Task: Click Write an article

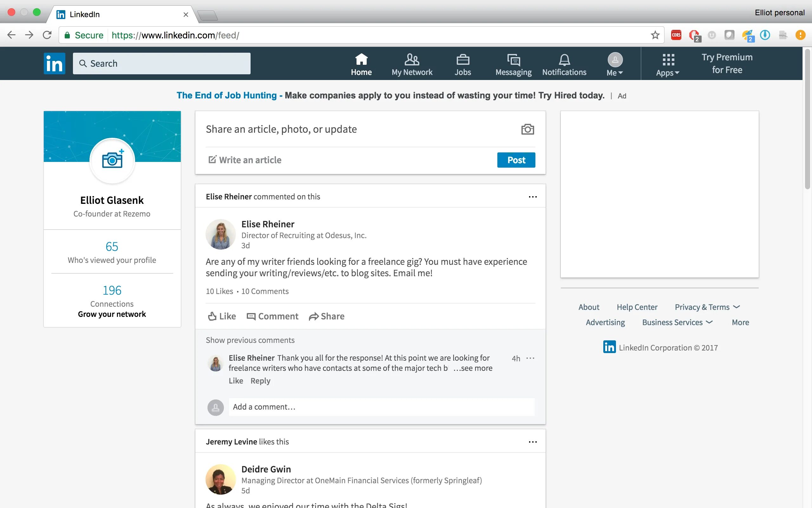Action: [245, 160]
